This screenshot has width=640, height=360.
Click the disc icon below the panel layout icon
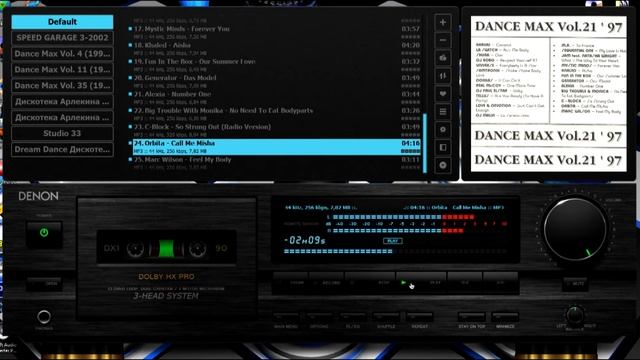click(x=442, y=165)
